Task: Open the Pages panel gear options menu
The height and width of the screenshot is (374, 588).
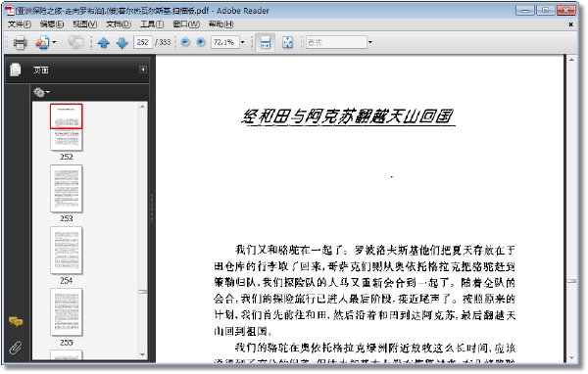Action: (x=41, y=92)
